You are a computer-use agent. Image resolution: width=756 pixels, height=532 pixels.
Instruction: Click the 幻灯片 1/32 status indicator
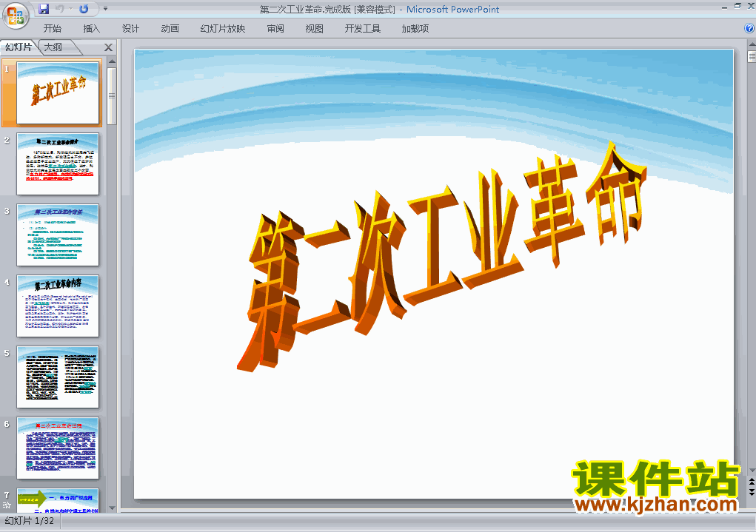coord(30,520)
